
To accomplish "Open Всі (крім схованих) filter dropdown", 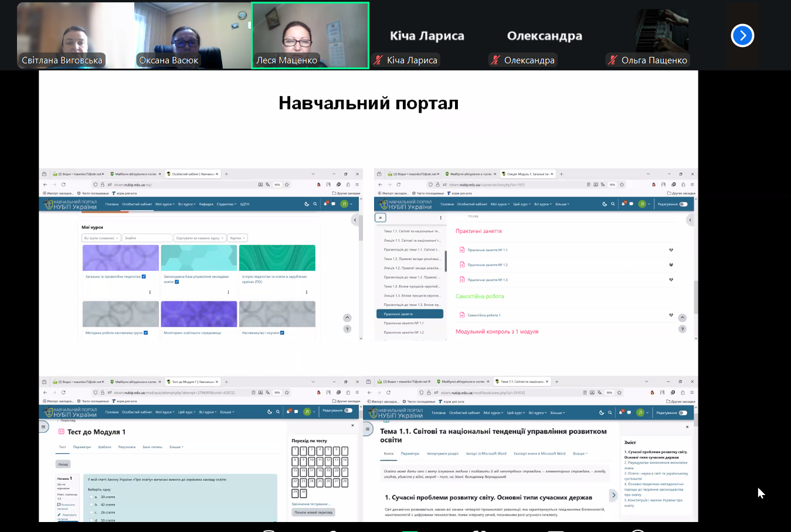I will click(x=101, y=238).
